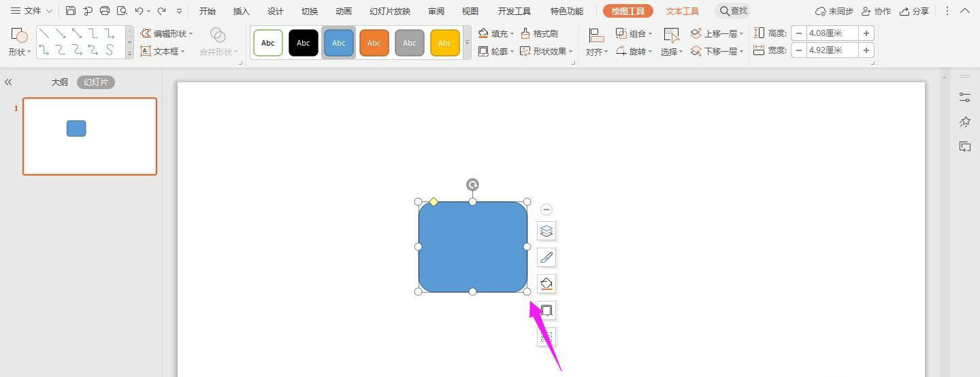This screenshot has height=377, width=980.
Task: Click the layers icon beside the shape
Action: (x=546, y=231)
